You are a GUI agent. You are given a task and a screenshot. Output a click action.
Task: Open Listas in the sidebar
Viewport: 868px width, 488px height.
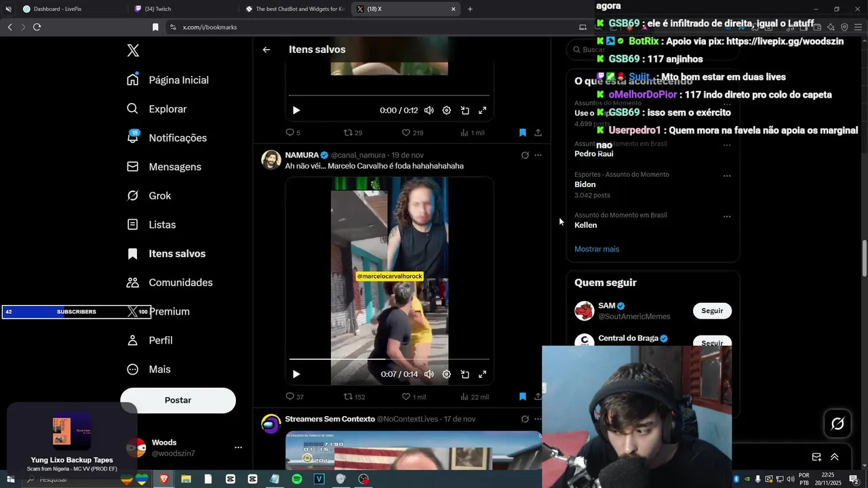click(x=151, y=225)
